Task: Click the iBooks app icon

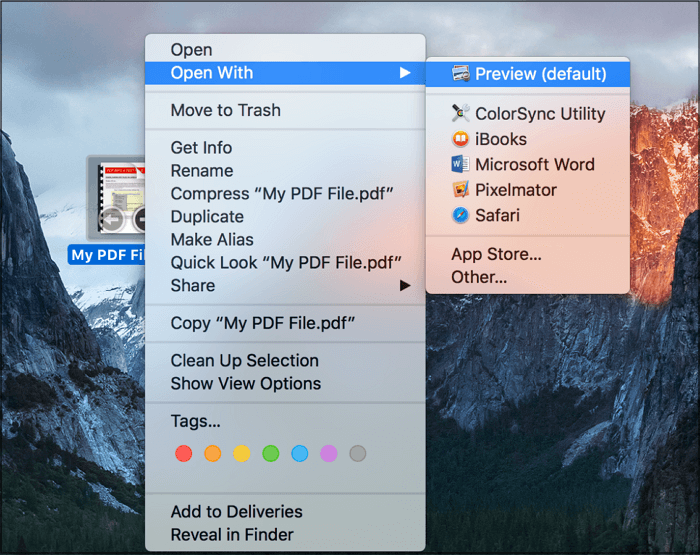Action: point(460,139)
